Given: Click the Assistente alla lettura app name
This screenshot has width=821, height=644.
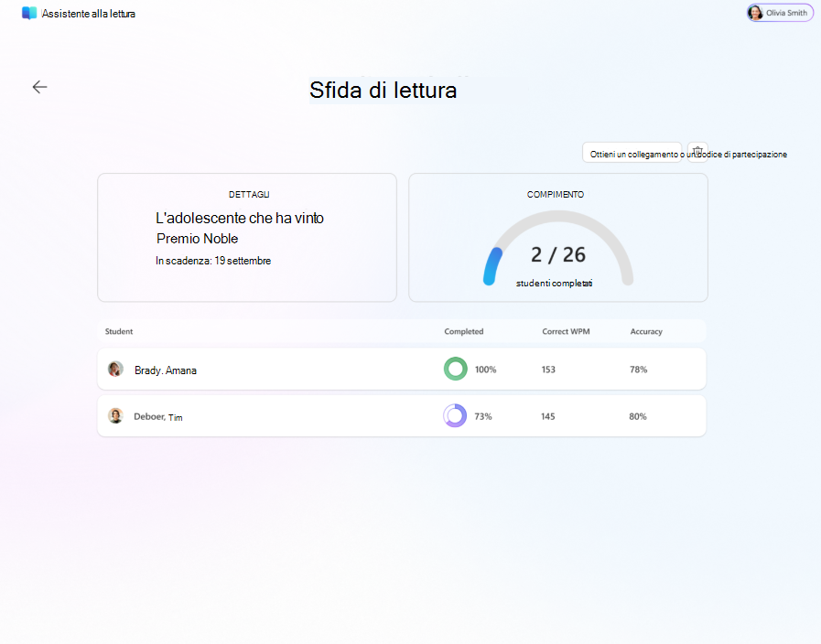Looking at the screenshot, I should [x=89, y=14].
